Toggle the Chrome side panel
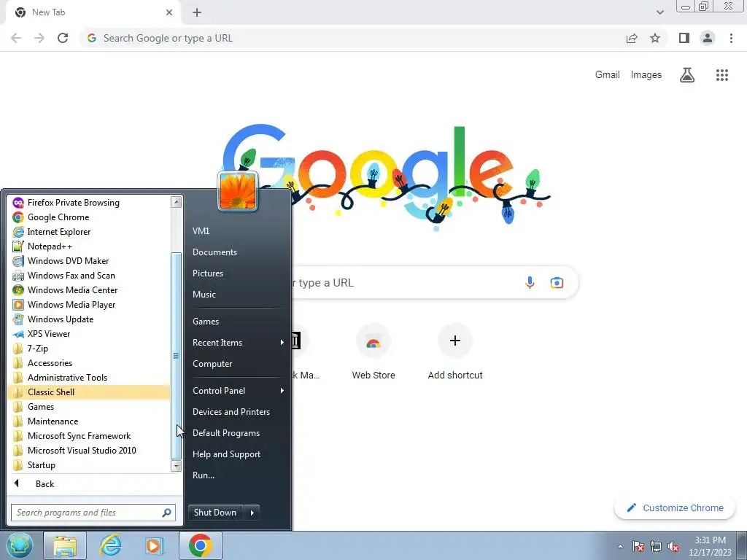This screenshot has width=747, height=560. point(684,38)
